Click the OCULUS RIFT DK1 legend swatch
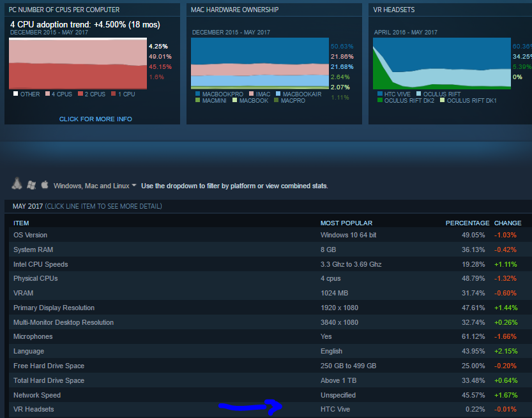 pos(443,100)
